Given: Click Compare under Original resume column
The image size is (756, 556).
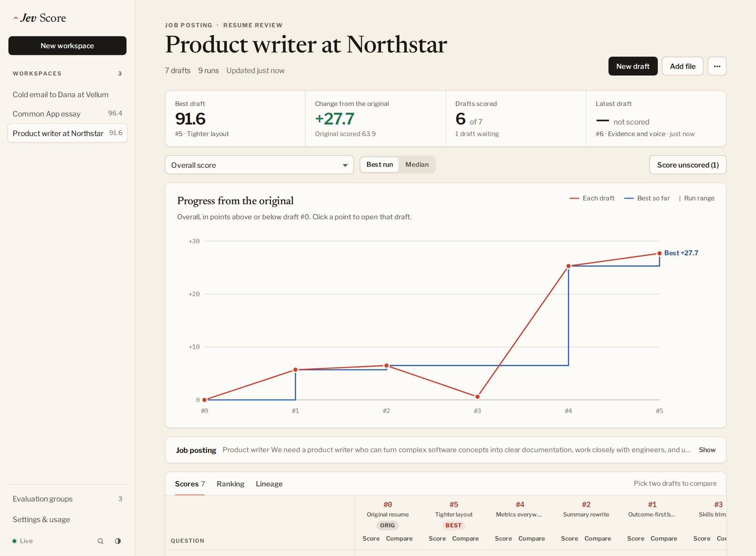Looking at the screenshot, I should 399,539.
